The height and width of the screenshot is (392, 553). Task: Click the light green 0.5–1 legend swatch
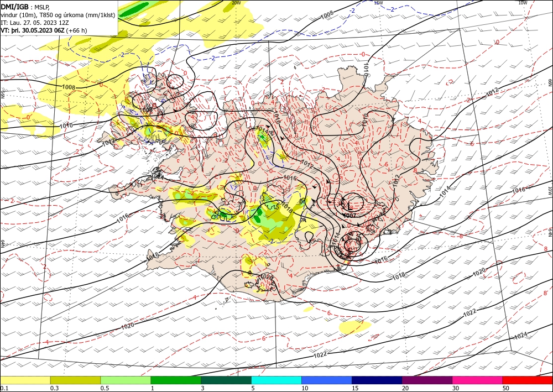[x=126, y=380]
